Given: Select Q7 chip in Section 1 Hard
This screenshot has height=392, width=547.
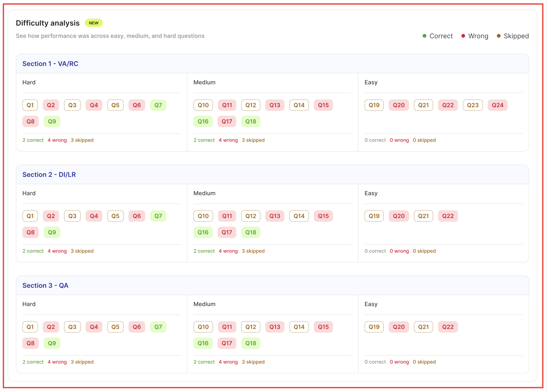Looking at the screenshot, I should coord(158,105).
